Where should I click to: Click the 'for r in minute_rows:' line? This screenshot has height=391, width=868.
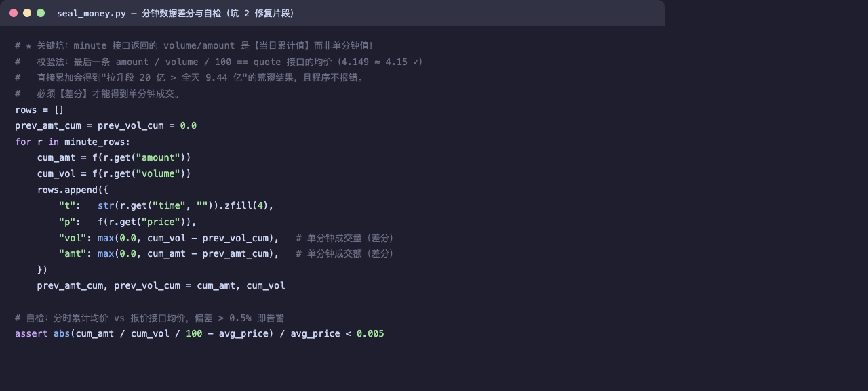tap(73, 142)
